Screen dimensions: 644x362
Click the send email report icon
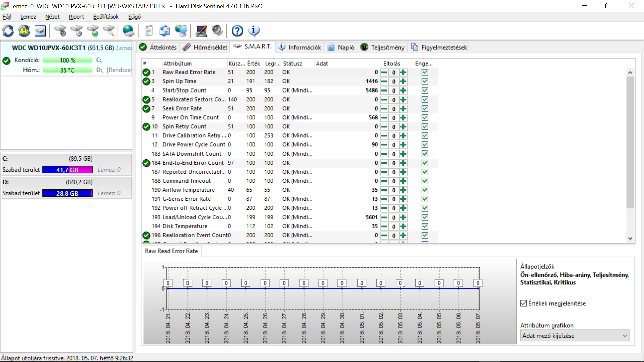[165, 31]
